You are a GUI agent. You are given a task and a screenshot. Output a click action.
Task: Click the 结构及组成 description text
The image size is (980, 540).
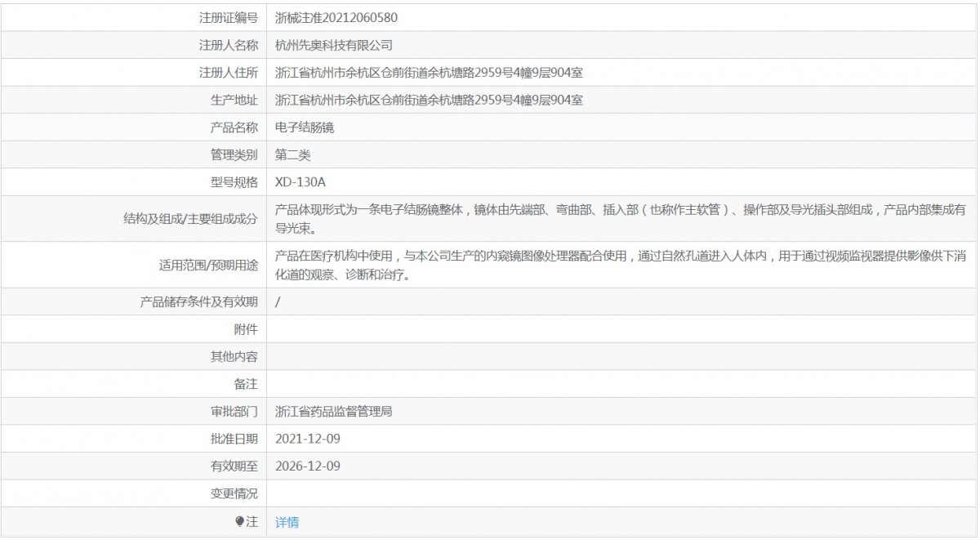tap(621, 219)
